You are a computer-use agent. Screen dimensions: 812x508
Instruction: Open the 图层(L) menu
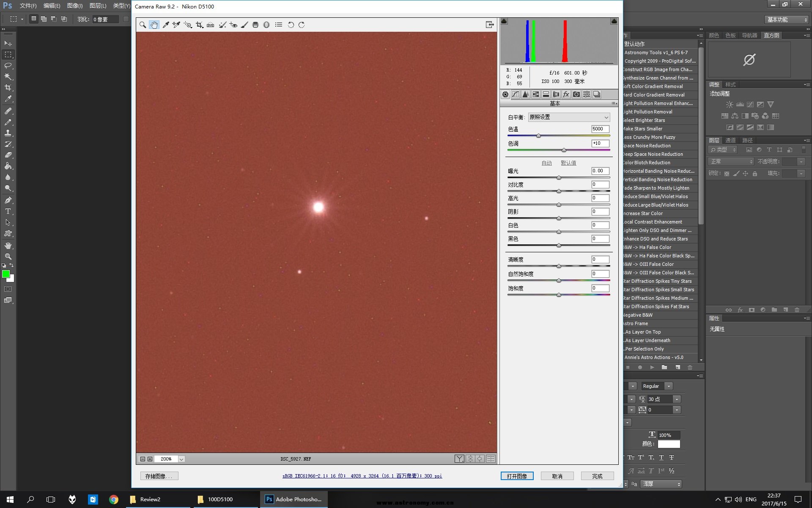pyautogui.click(x=98, y=6)
